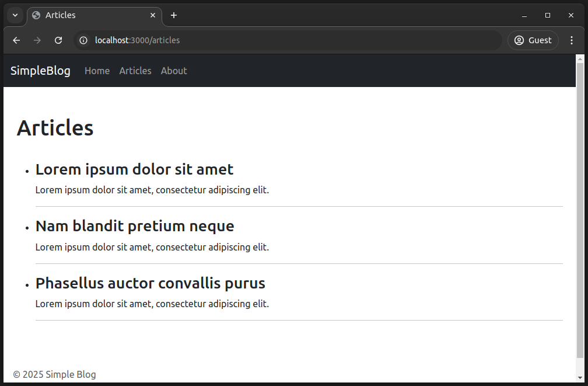Expand the browser window search dropdown arrow
The width and height of the screenshot is (588, 386).
(x=15, y=15)
